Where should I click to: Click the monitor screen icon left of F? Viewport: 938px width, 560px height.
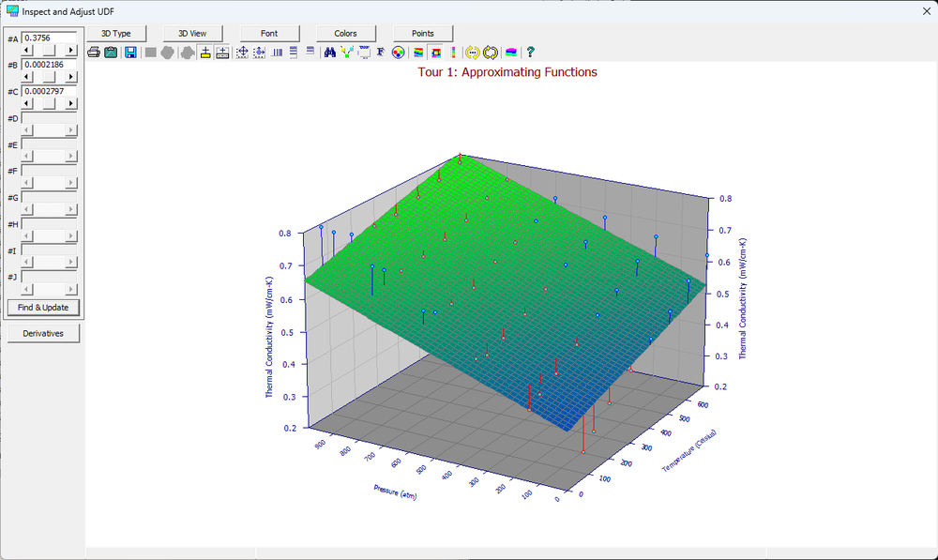pos(364,53)
